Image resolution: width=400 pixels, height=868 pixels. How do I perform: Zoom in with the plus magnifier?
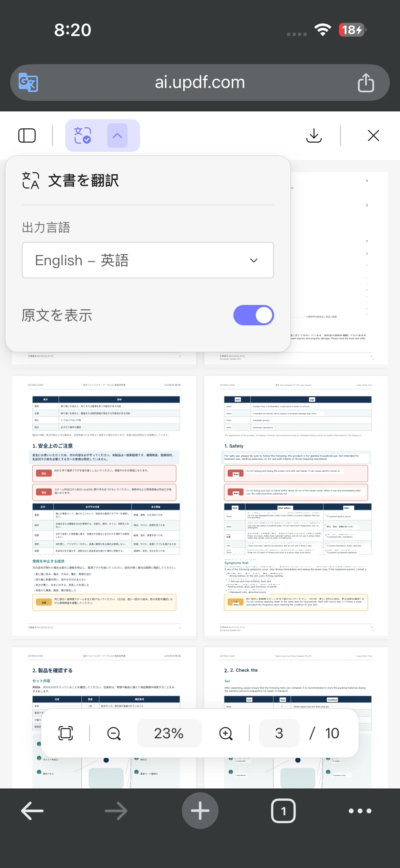point(226,734)
